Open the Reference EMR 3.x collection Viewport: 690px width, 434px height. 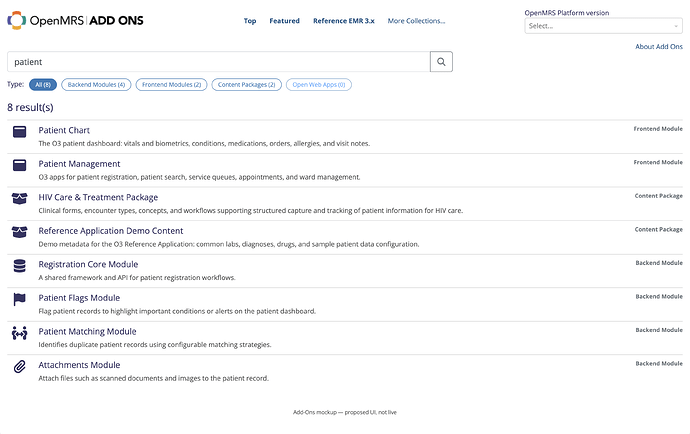tap(344, 21)
